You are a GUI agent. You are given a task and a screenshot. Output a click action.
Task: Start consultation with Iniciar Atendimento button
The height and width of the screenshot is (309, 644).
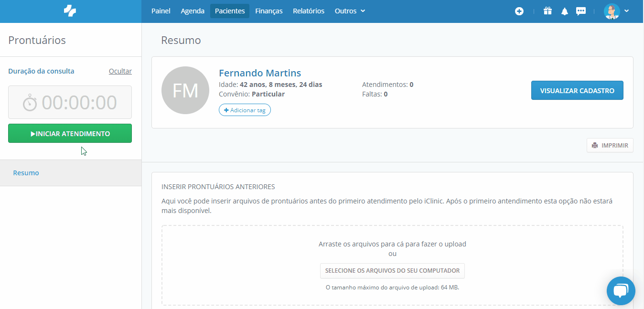coord(70,133)
